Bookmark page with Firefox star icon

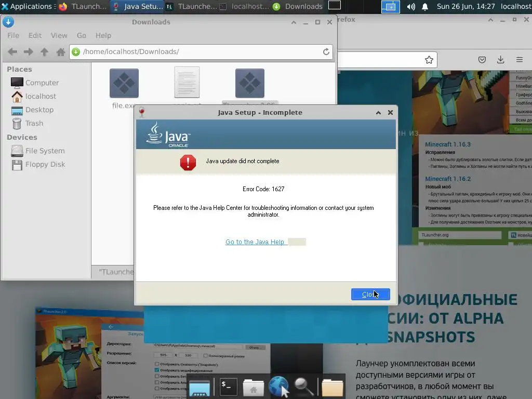click(429, 60)
